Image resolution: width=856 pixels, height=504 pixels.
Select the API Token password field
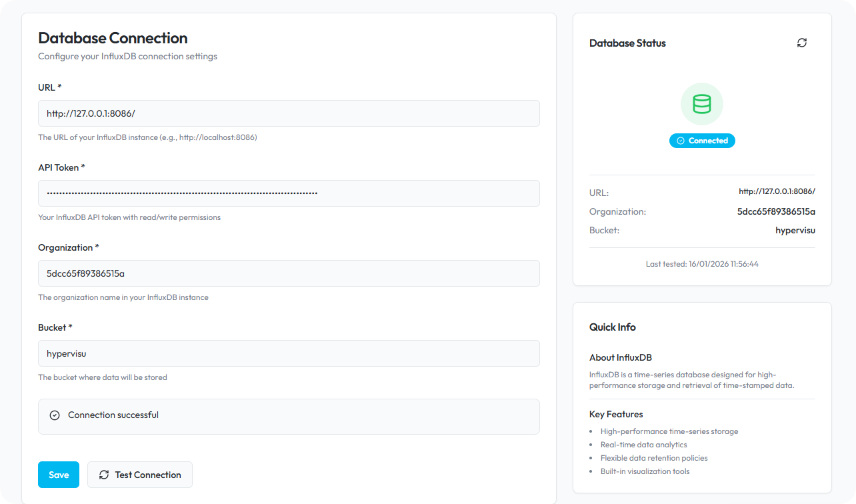coord(289,193)
